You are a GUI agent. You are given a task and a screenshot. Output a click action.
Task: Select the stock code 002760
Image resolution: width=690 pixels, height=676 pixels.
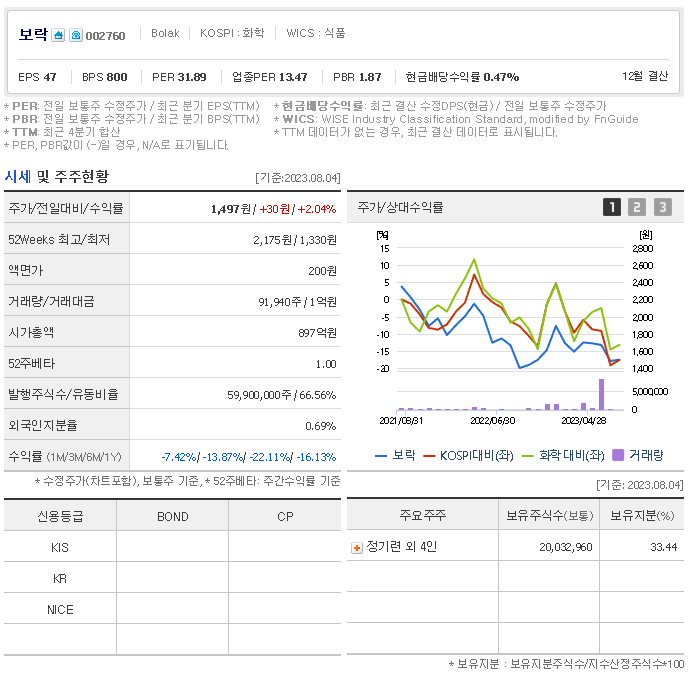[105, 36]
